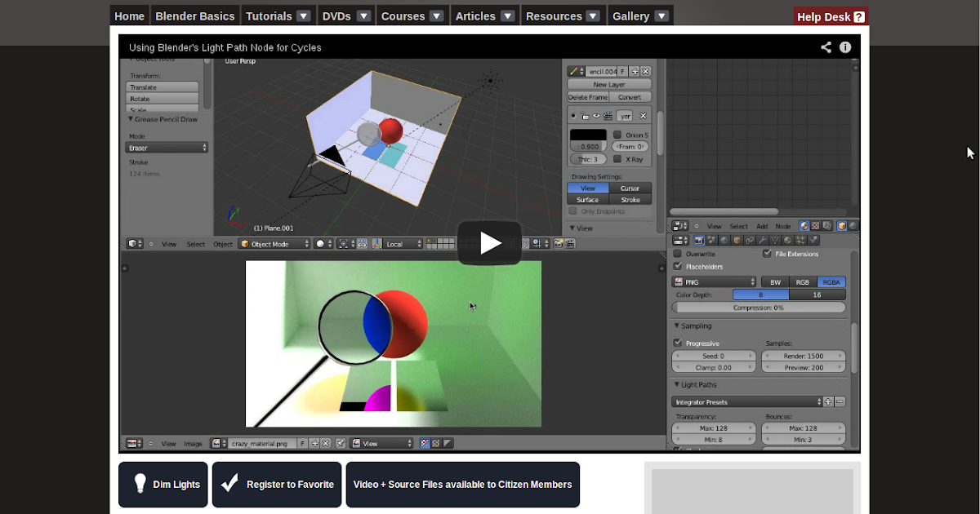Click the New Layer button in the Grease Pencil panel
This screenshot has width=980, height=514.
pos(608,84)
